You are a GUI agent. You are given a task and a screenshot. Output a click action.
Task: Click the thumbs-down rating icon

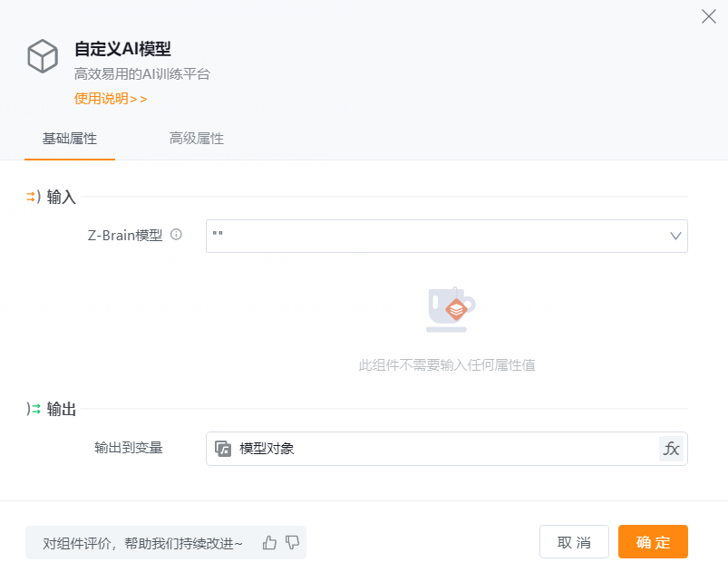tap(292, 542)
